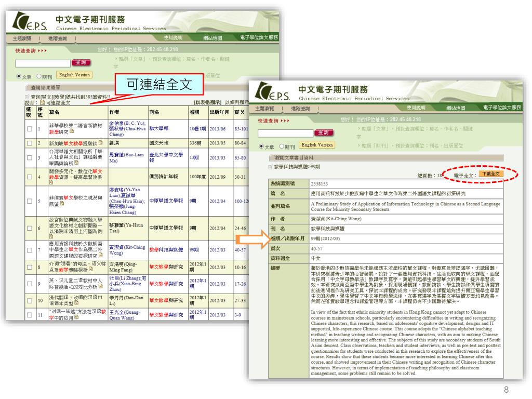The width and height of the screenshot is (532, 399).
Task: Open author link 蔡雅薰(Ya-Hsun Tsai)
Action: click(126, 228)
